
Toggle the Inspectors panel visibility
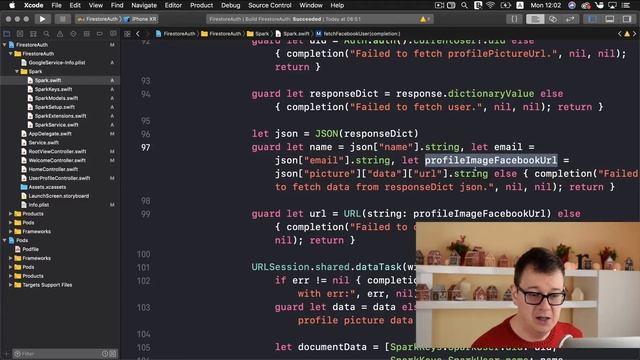tap(627, 19)
